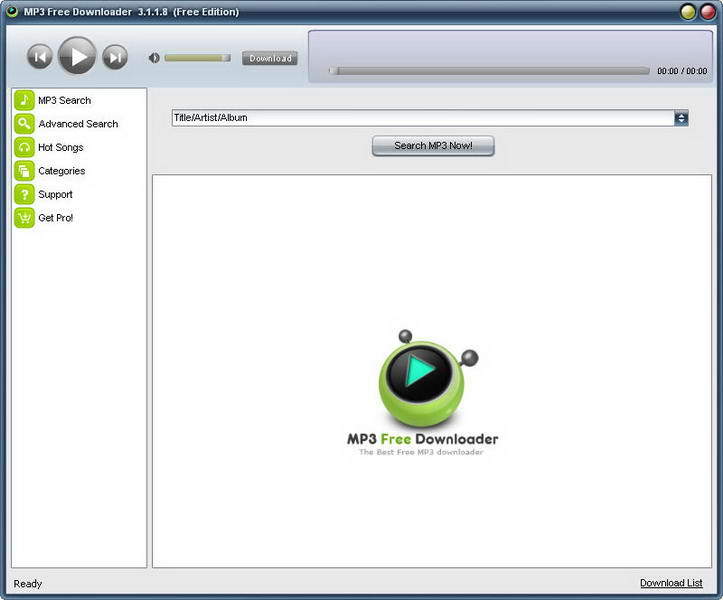Close the window with the red button
The image size is (723, 600).
coord(708,12)
